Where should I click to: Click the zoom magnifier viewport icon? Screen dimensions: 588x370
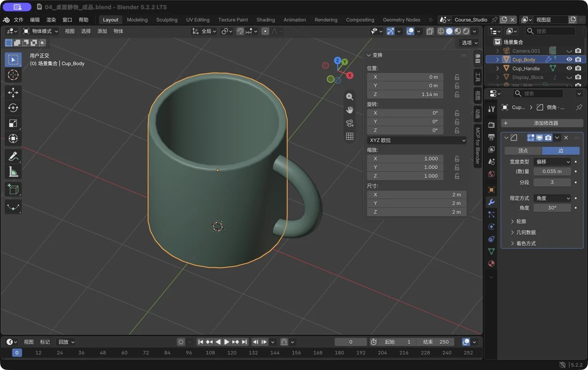tap(350, 97)
